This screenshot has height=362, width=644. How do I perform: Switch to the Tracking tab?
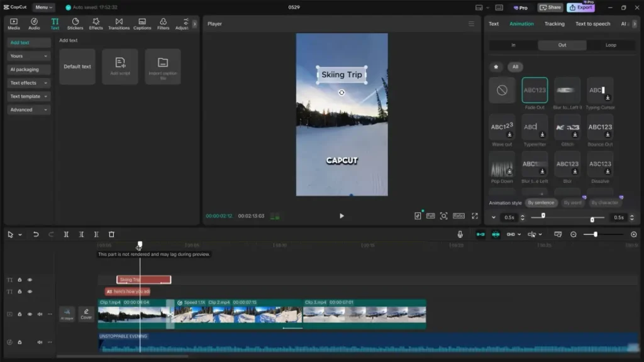[555, 24]
